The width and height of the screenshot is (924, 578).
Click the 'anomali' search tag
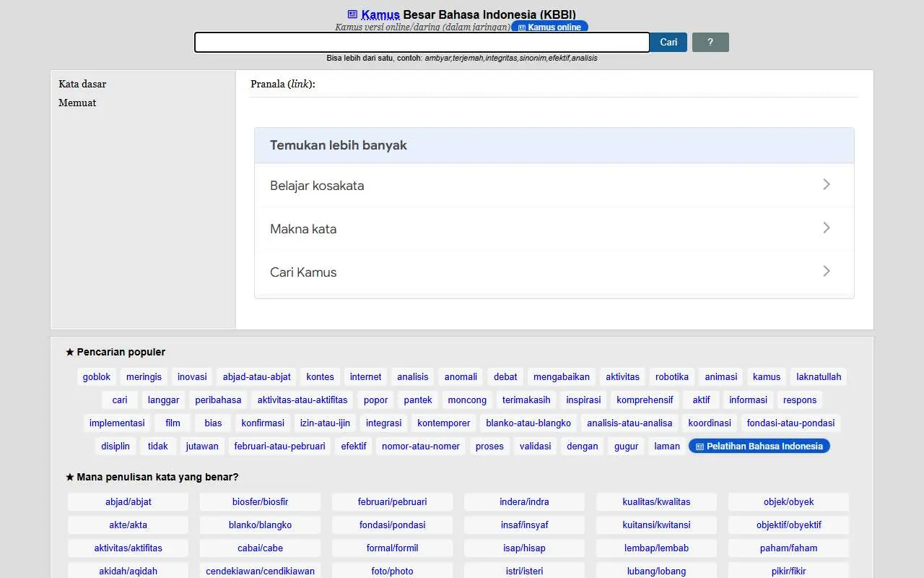coord(461,376)
